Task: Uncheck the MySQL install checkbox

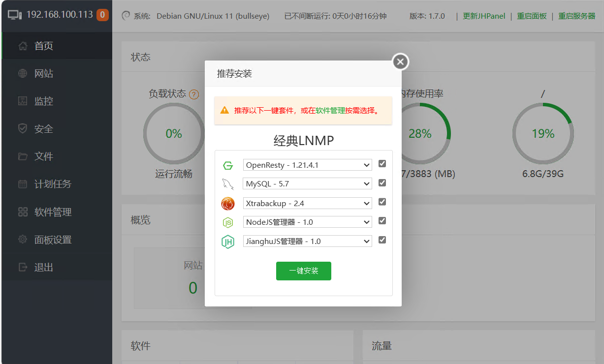Action: (382, 182)
